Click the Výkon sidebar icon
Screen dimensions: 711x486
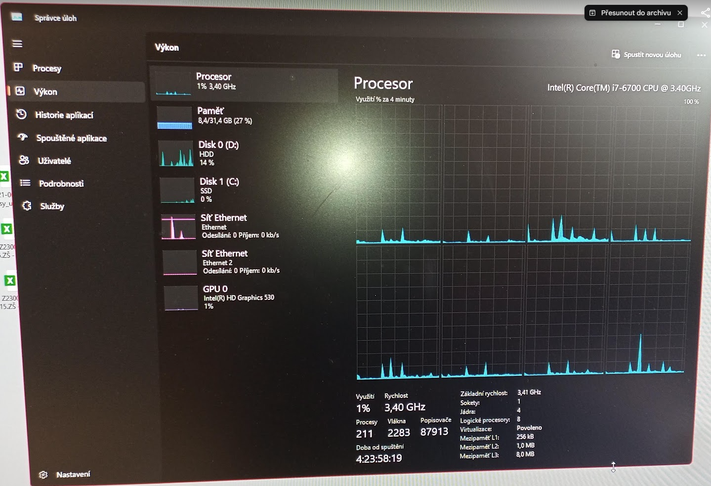pyautogui.click(x=20, y=91)
